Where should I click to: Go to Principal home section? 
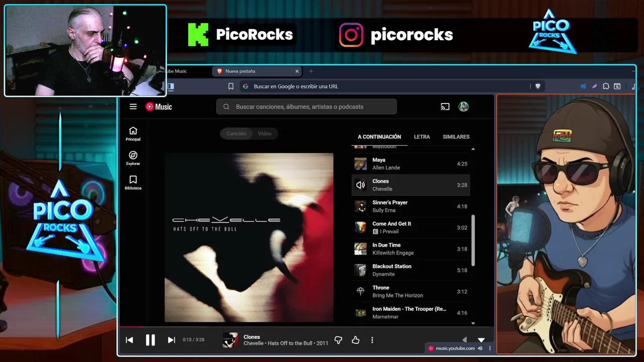click(133, 134)
